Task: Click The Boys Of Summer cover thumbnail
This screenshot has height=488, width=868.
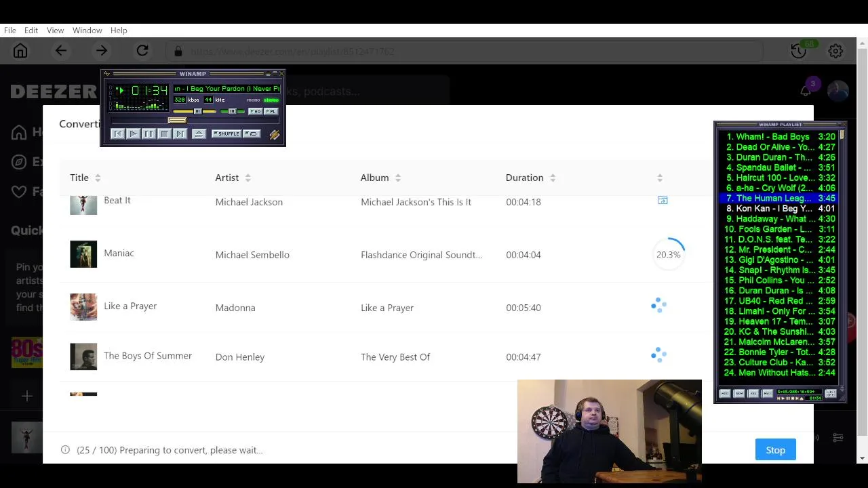Action: 83,357
